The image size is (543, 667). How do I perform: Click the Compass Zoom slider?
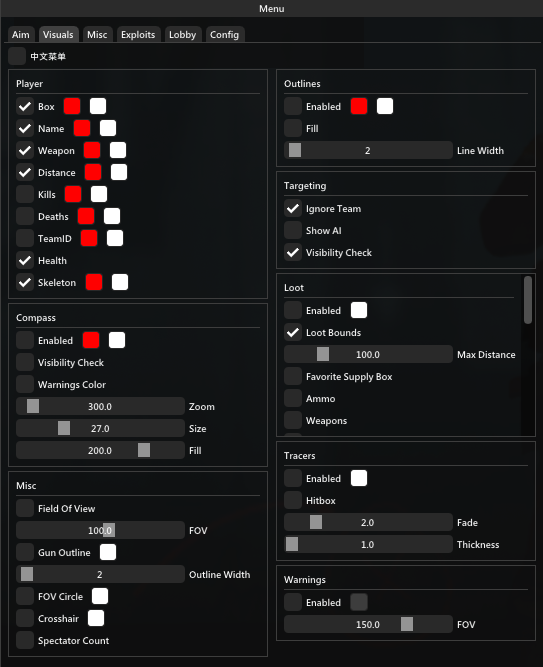click(100, 406)
